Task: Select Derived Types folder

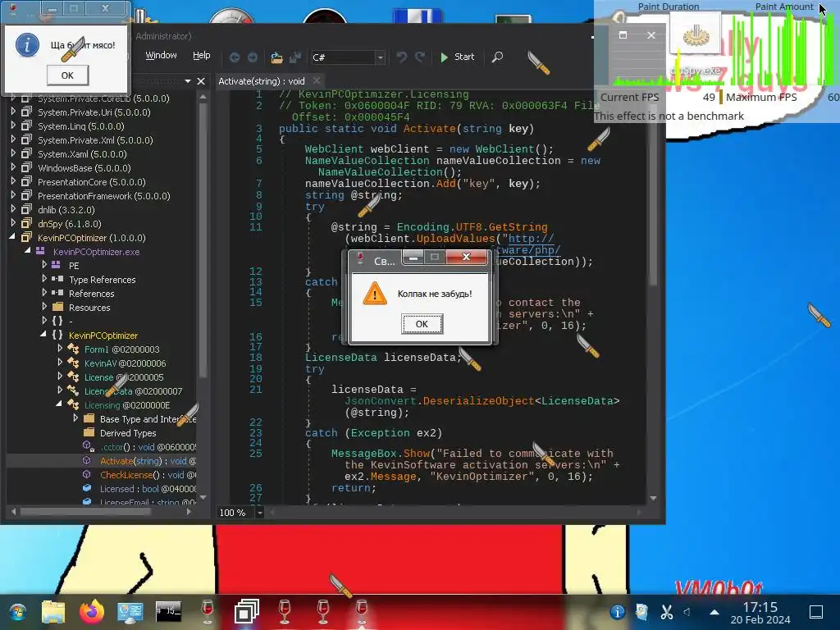Action: [x=128, y=433]
